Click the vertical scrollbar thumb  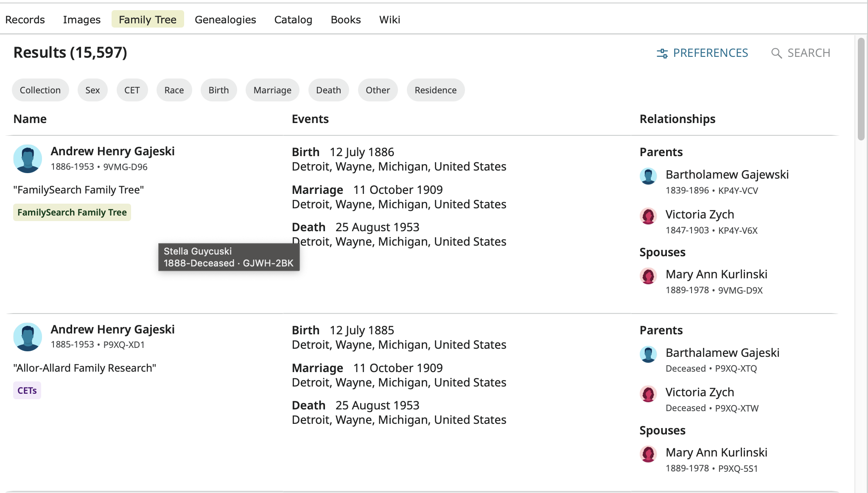pos(861,89)
